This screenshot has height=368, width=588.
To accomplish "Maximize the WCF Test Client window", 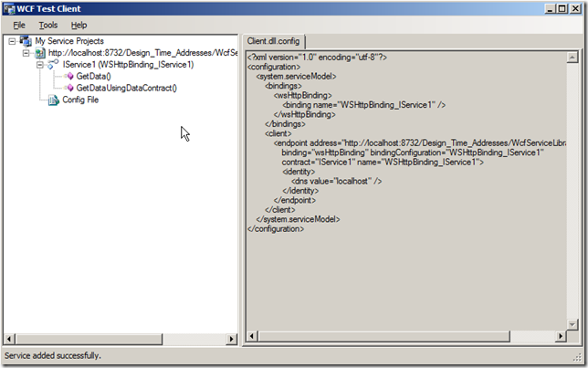I will coord(562,8).
